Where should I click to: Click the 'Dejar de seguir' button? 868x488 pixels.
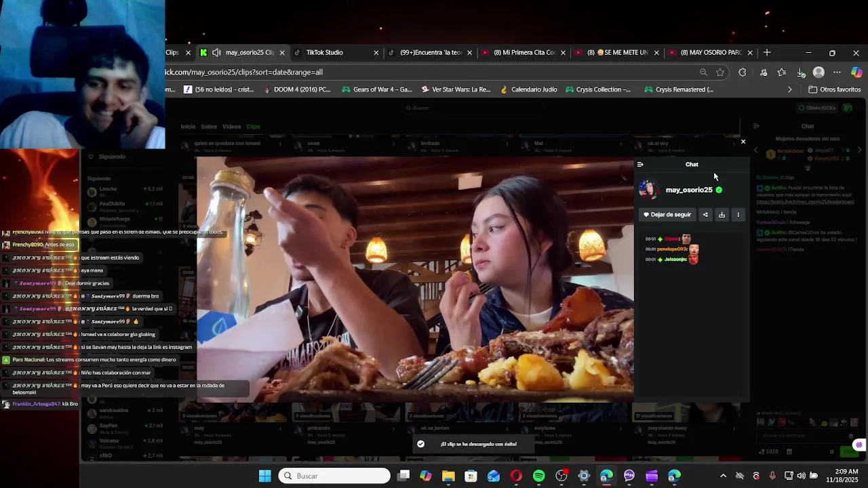pyautogui.click(x=667, y=215)
